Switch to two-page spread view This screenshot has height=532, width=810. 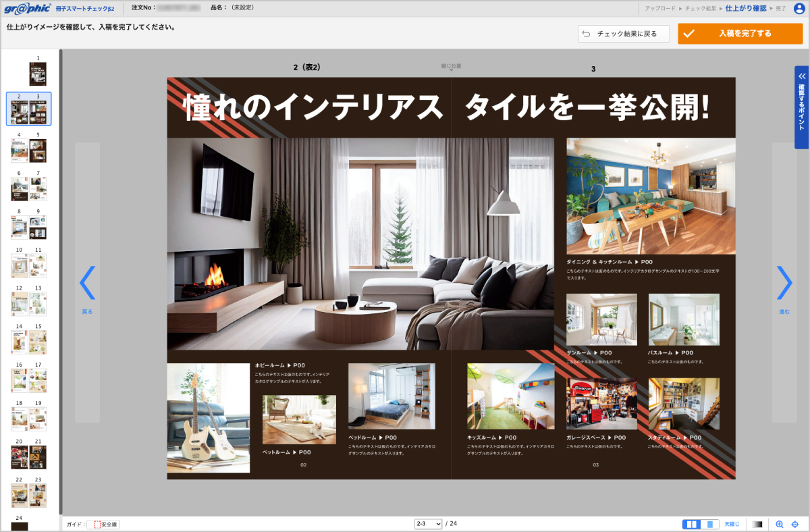pyautogui.click(x=691, y=524)
